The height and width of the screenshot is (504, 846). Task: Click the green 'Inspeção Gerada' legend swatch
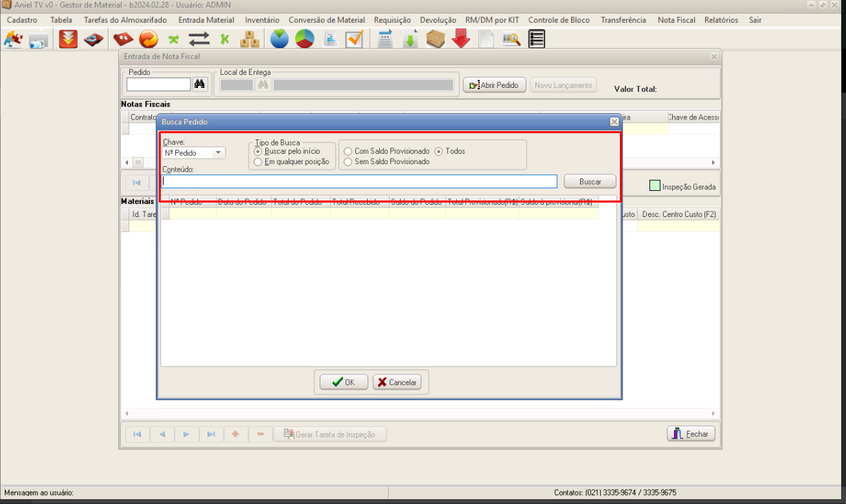click(656, 186)
